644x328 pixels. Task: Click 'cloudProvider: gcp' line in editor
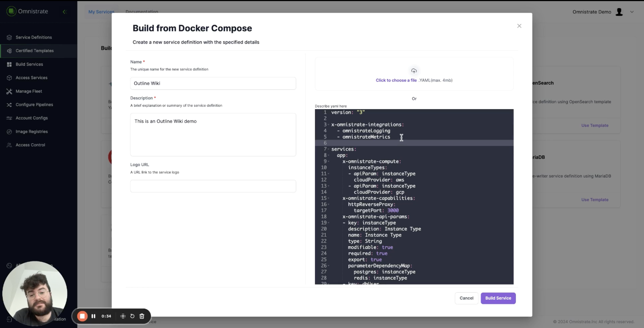(x=379, y=192)
